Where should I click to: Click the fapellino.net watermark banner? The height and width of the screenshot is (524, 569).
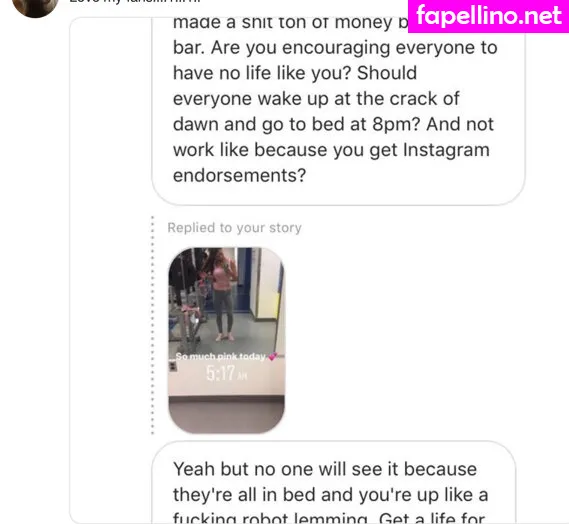488,16
